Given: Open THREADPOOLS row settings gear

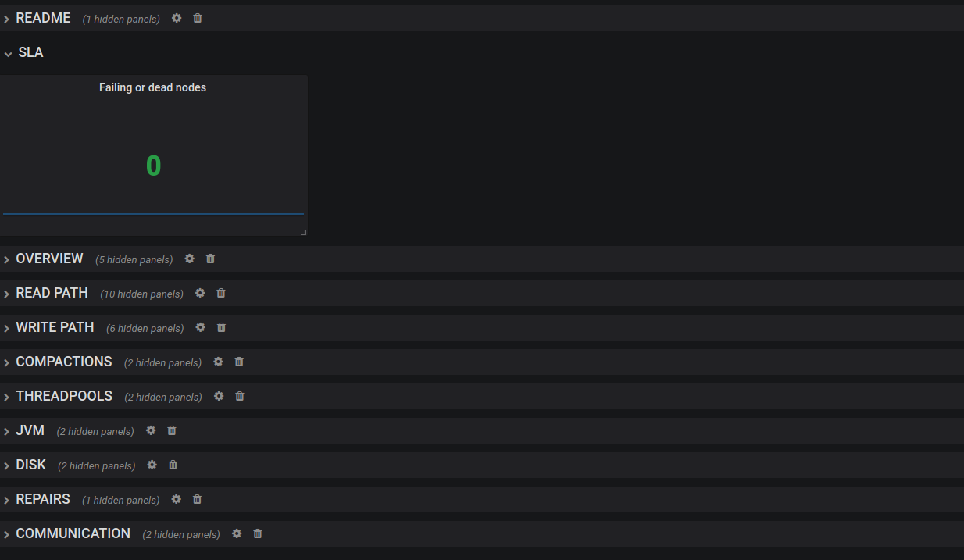Looking at the screenshot, I should tap(219, 396).
